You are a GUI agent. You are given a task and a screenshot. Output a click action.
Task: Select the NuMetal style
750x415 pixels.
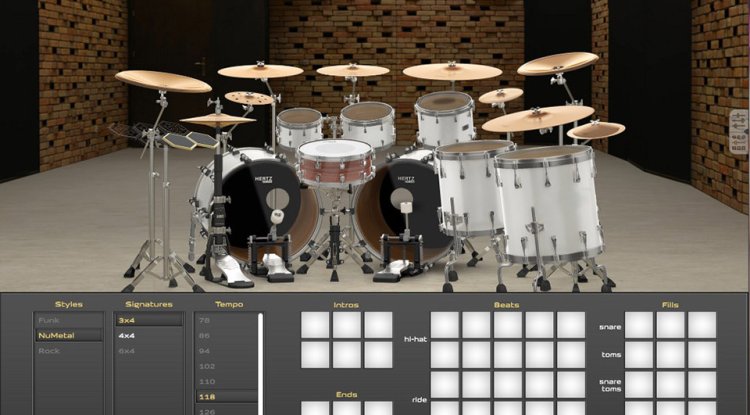point(68,336)
